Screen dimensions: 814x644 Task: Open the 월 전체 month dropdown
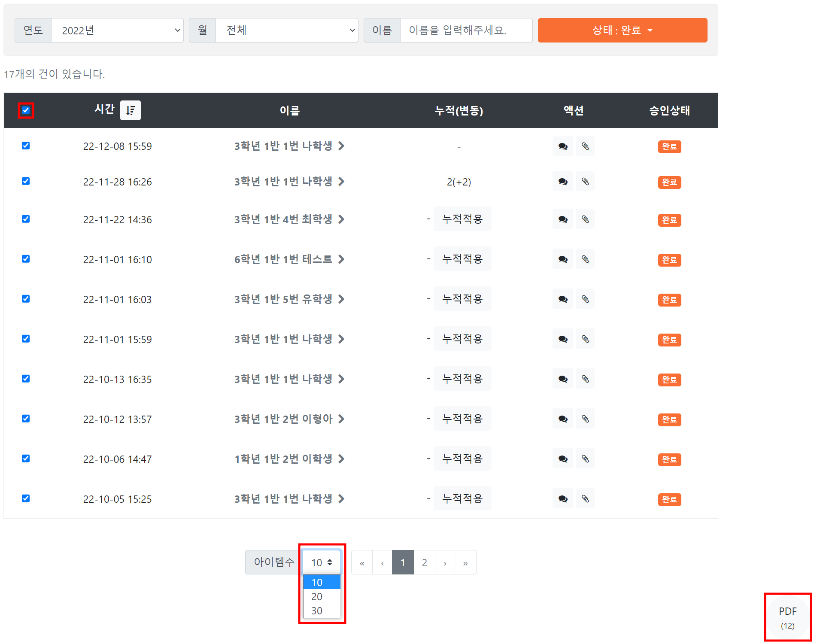[x=287, y=30]
